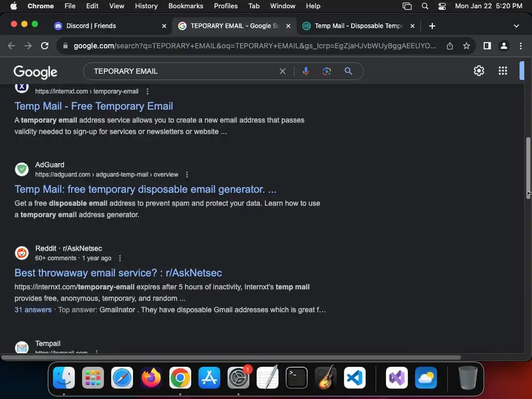This screenshot has width=532, height=399.
Task: Open Visual Studio Code from dock
Action: pos(355,378)
